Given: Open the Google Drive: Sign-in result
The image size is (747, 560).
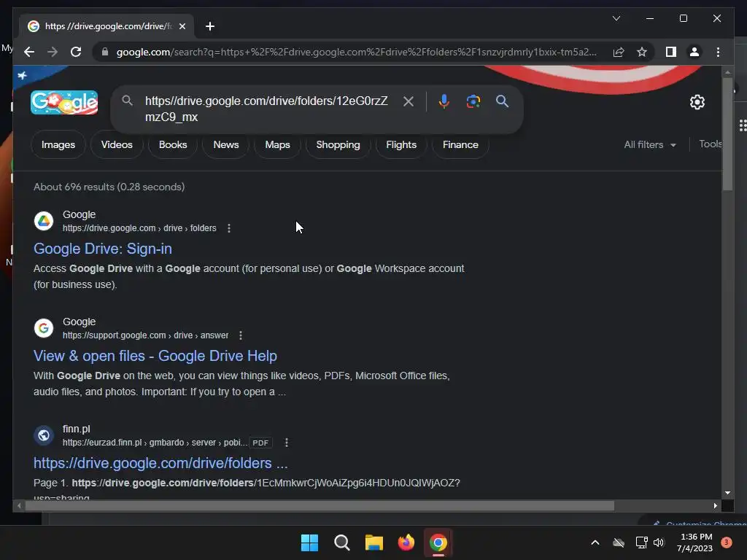Looking at the screenshot, I should pos(102,249).
